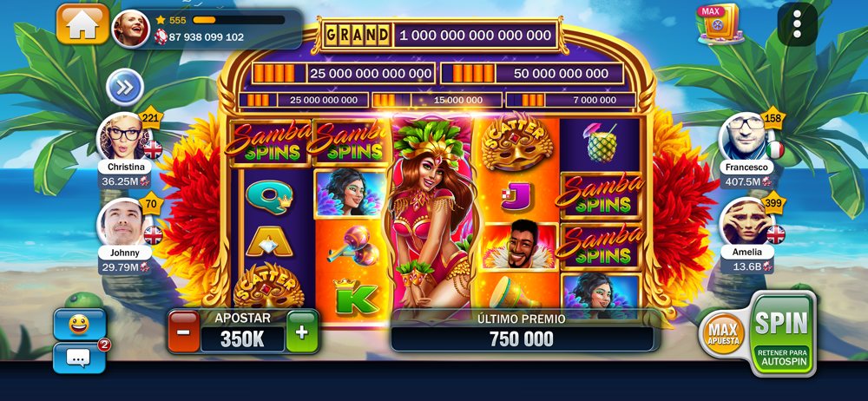The height and width of the screenshot is (401, 868).
Task: Open Amelia's player profile
Action: [746, 222]
